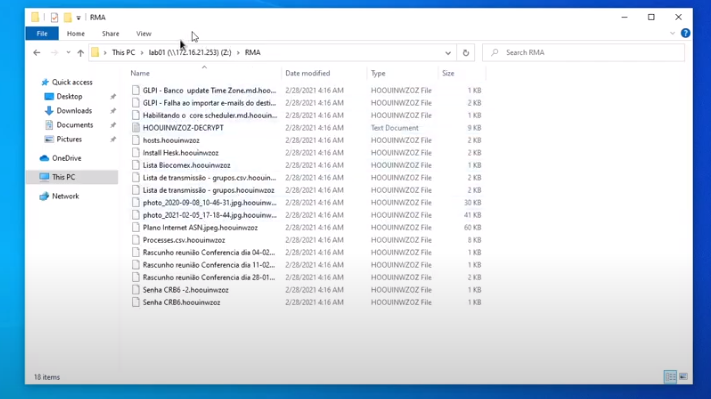The height and width of the screenshot is (399, 711).
Task: Open Desktop in the navigation pane
Action: tap(69, 97)
